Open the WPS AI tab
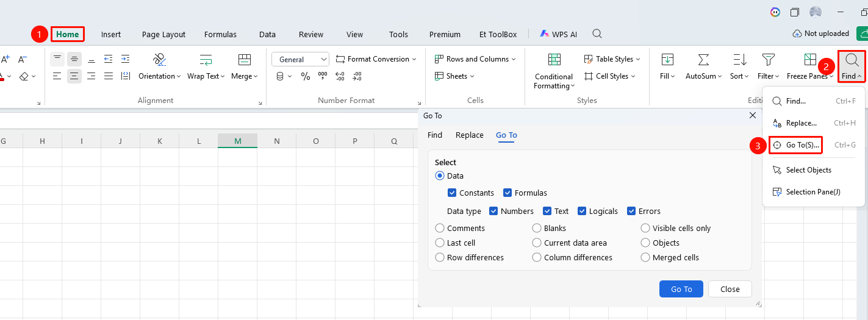This screenshot has width=868, height=320. click(x=558, y=34)
